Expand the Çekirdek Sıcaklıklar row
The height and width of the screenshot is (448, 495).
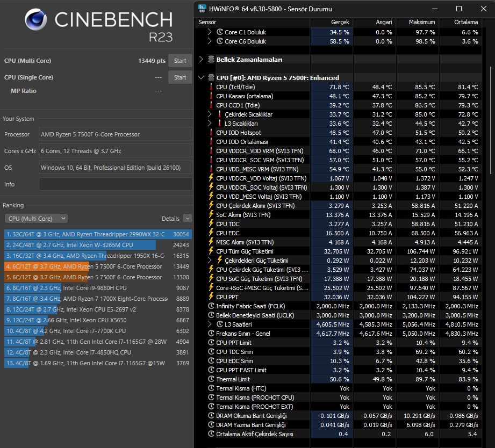[x=210, y=114]
